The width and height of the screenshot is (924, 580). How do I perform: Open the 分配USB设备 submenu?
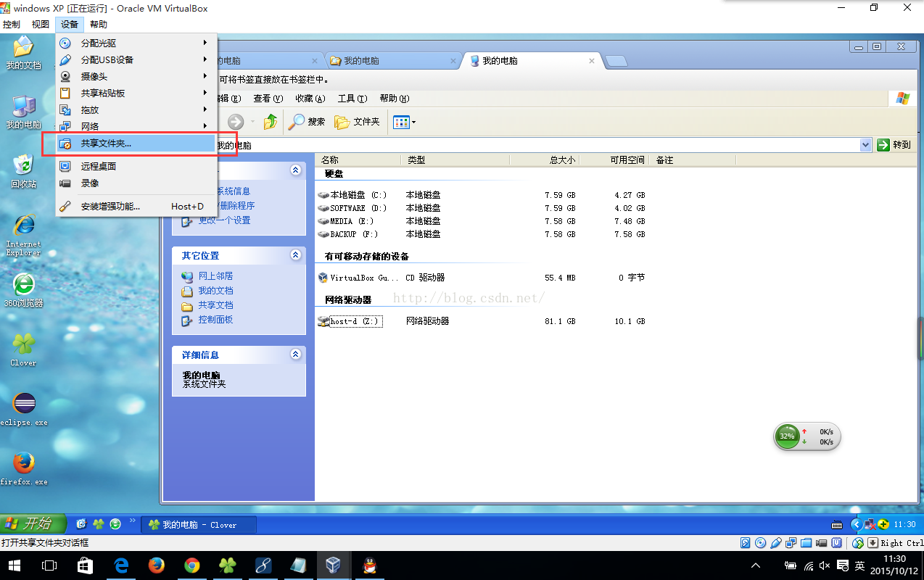click(136, 60)
